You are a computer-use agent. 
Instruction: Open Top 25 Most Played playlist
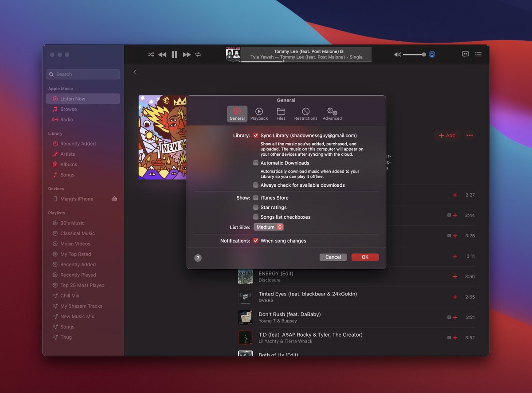coord(83,285)
